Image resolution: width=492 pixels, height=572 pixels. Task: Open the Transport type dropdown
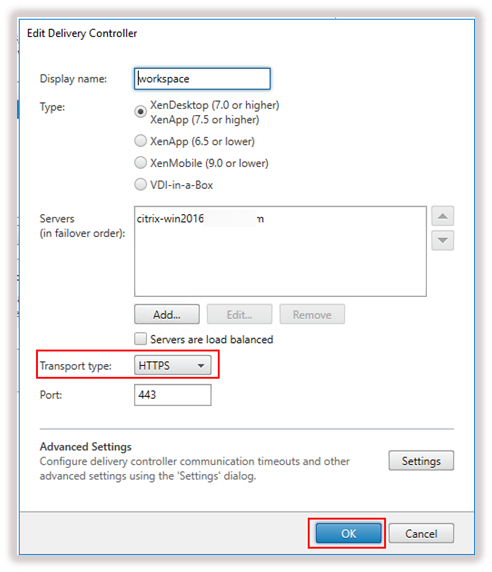click(173, 365)
